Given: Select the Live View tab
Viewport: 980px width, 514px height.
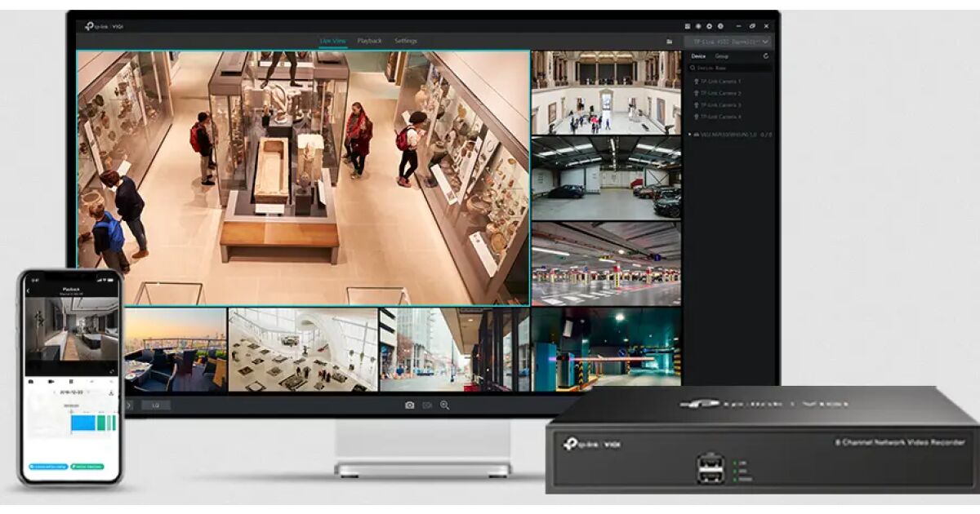Looking at the screenshot, I should [333, 41].
